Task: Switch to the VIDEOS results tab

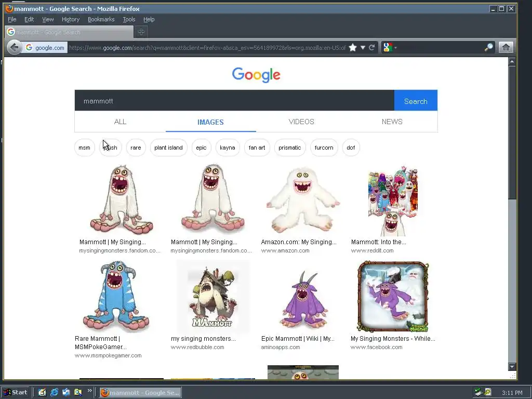Action: point(301,122)
